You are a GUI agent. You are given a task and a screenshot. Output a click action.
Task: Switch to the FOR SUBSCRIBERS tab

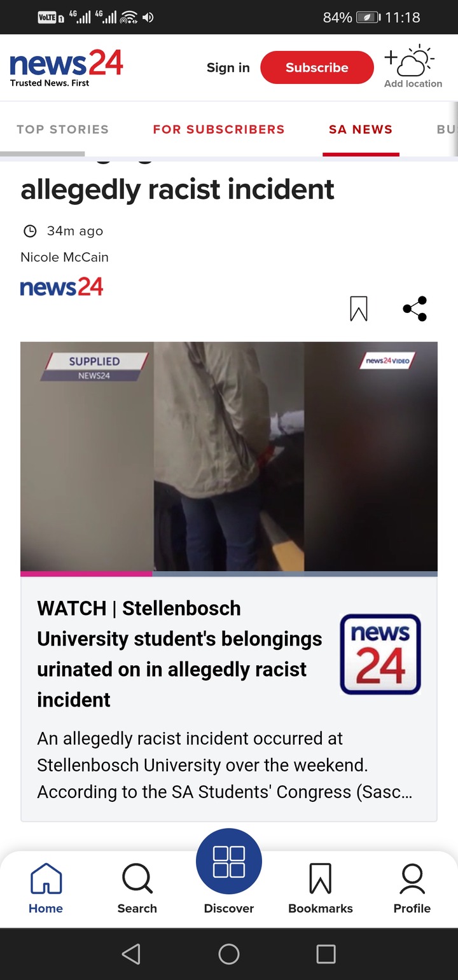coord(219,130)
